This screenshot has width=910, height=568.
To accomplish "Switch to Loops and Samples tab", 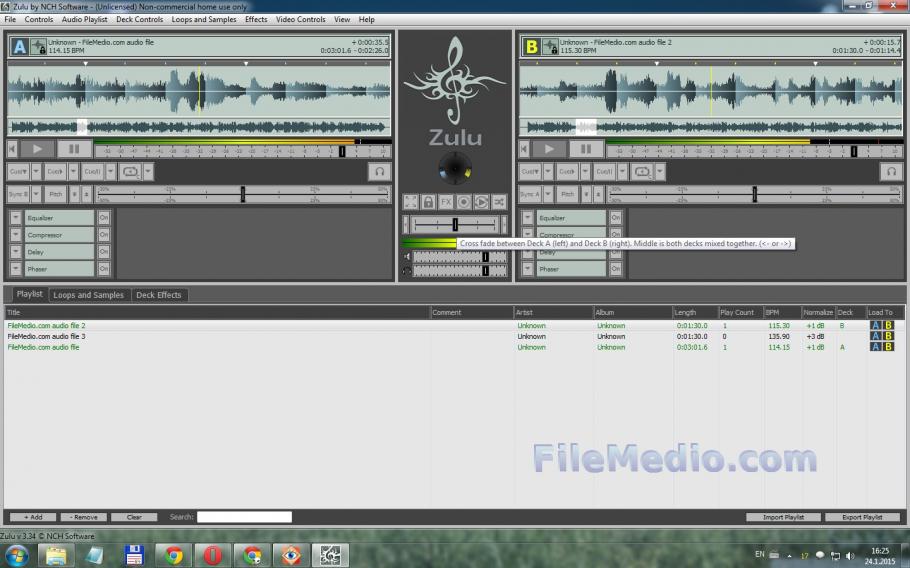I will click(88, 295).
